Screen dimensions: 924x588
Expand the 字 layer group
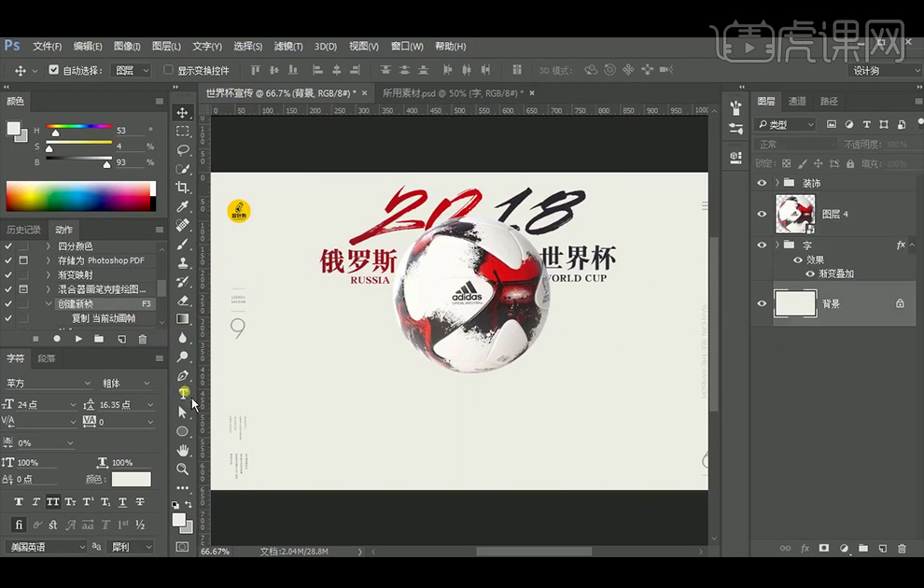coord(777,245)
